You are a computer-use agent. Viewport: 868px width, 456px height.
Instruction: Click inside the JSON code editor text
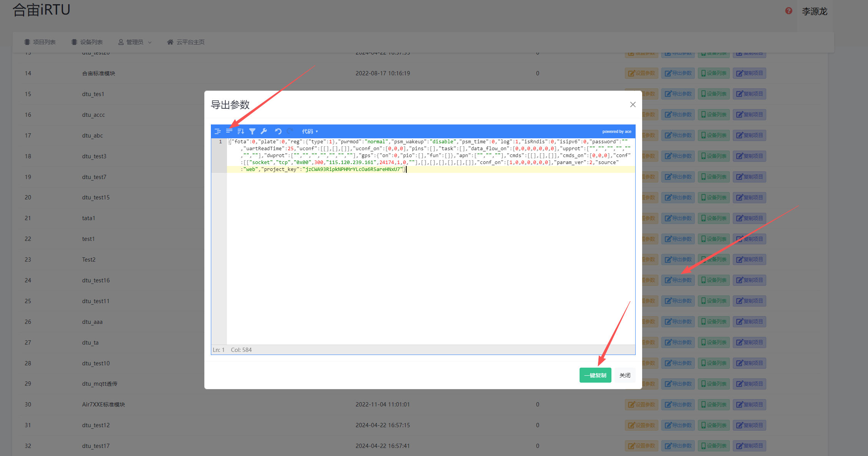tap(430, 156)
